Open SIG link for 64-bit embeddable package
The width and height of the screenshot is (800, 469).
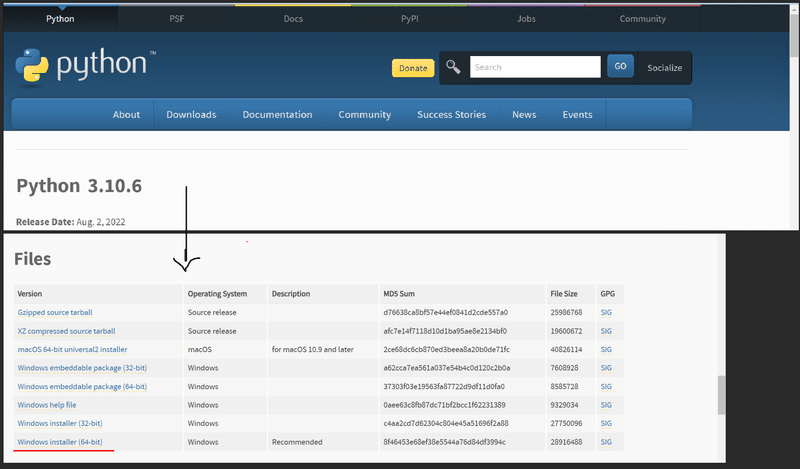pyautogui.click(x=606, y=387)
